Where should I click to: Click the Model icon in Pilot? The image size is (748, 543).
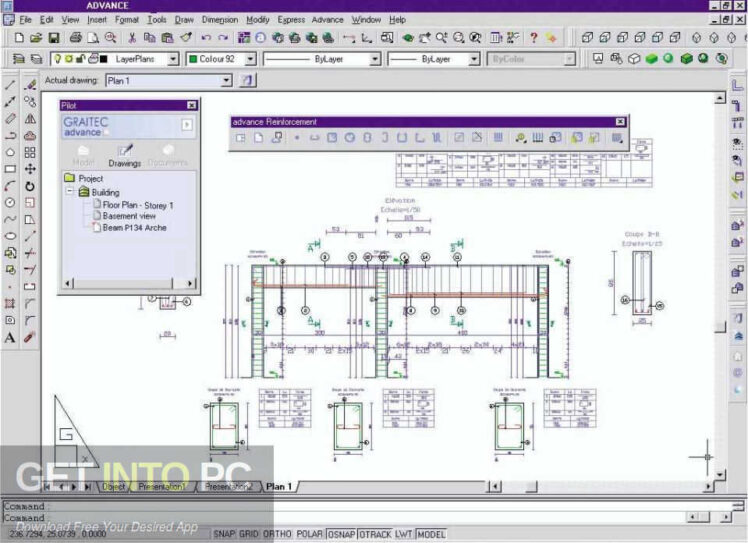83,156
